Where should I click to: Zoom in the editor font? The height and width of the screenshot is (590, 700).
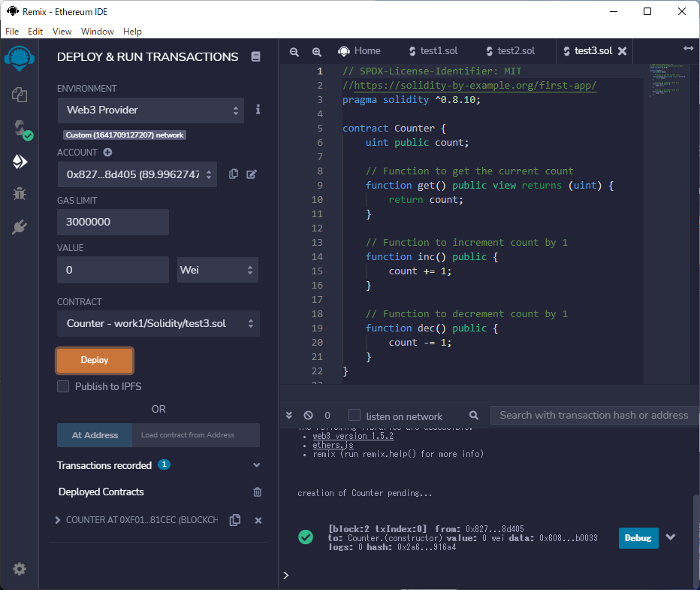(317, 51)
